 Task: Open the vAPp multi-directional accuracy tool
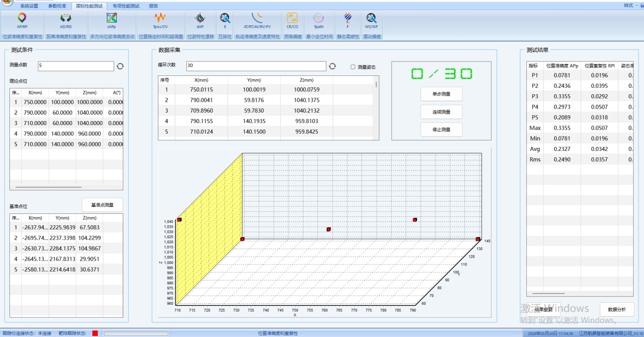112,21
